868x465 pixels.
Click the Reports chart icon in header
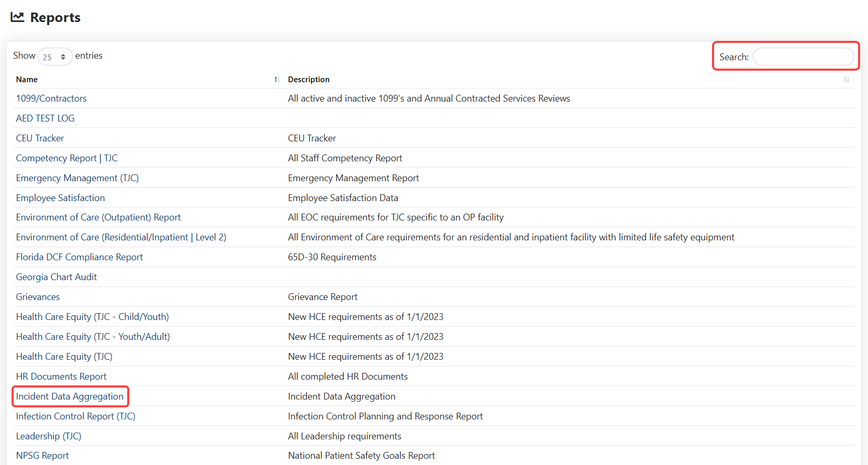[x=17, y=17]
